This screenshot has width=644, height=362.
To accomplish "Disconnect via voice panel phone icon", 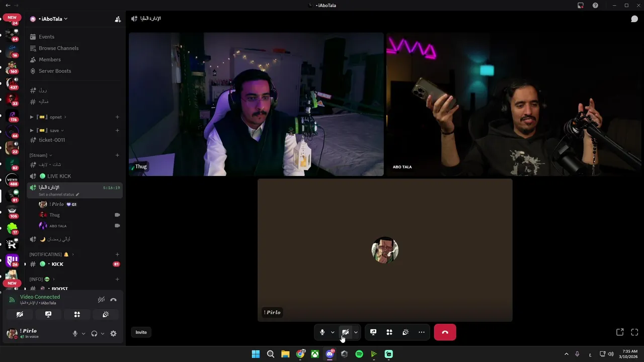I will point(113,300).
